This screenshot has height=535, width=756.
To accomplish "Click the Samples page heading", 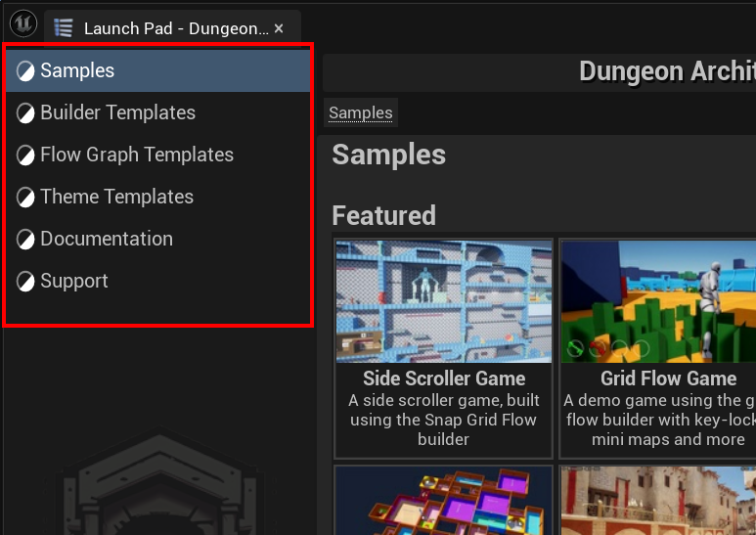I will coord(388,155).
